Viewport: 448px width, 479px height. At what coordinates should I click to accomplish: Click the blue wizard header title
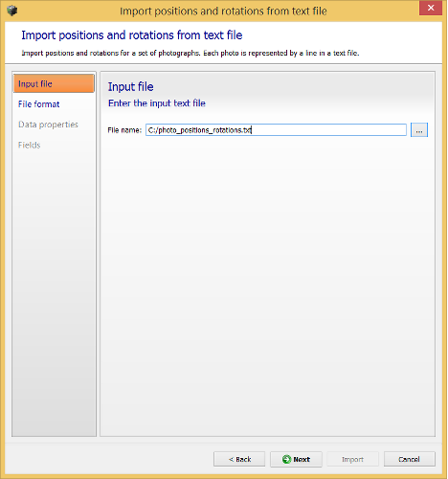(x=132, y=35)
